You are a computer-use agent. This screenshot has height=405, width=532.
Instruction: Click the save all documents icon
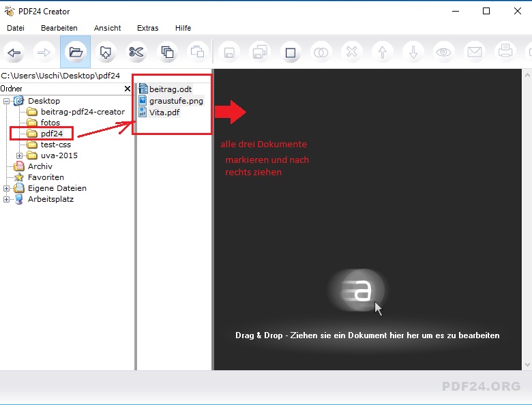coord(260,52)
